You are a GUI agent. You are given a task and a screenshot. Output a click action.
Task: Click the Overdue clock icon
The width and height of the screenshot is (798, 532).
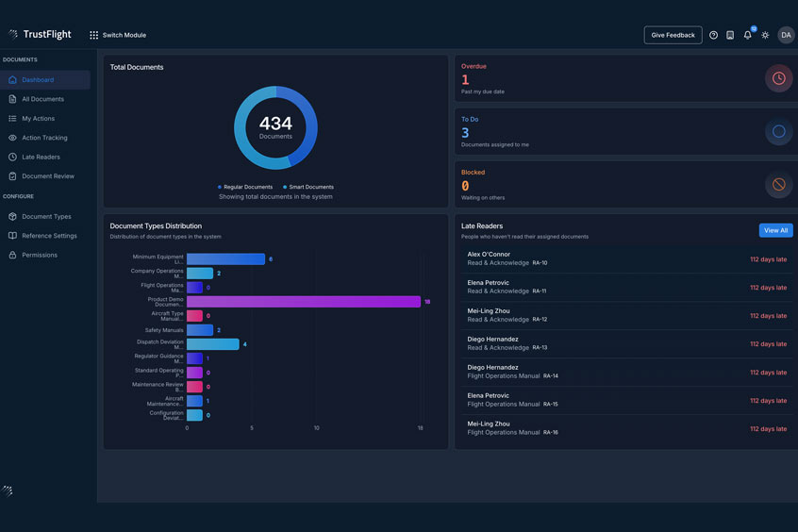(778, 78)
